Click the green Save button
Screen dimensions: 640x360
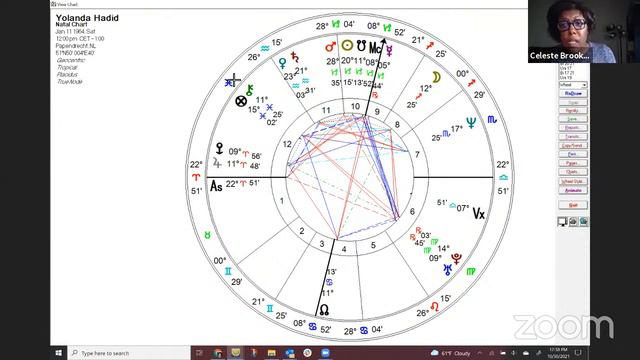573,119
